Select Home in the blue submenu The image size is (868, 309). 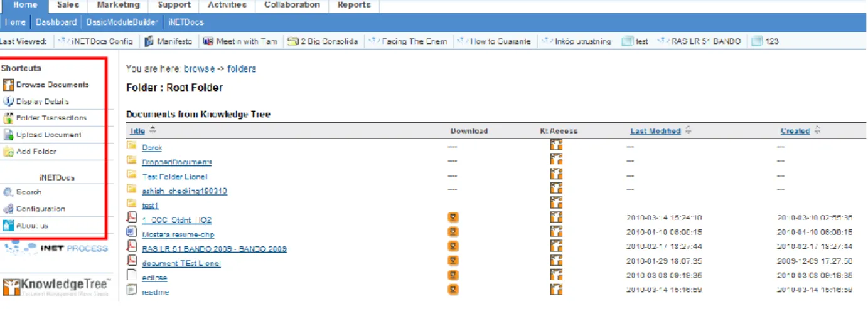15,22
